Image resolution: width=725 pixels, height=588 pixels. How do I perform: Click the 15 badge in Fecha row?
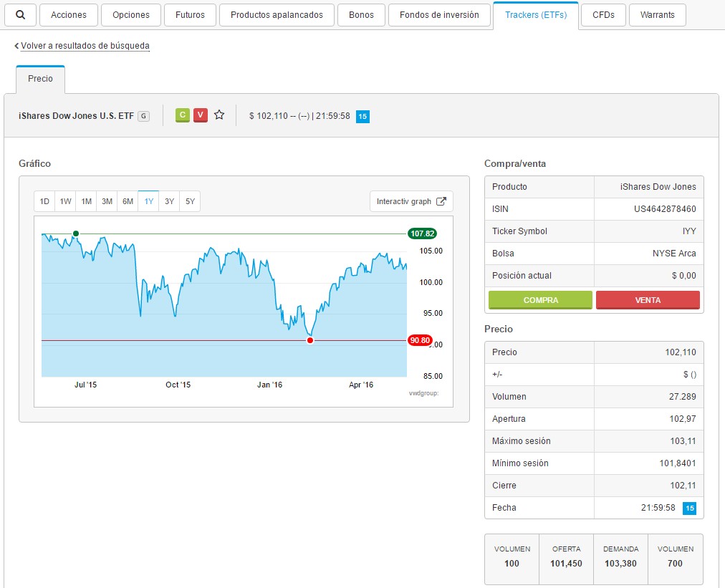pyautogui.click(x=689, y=508)
